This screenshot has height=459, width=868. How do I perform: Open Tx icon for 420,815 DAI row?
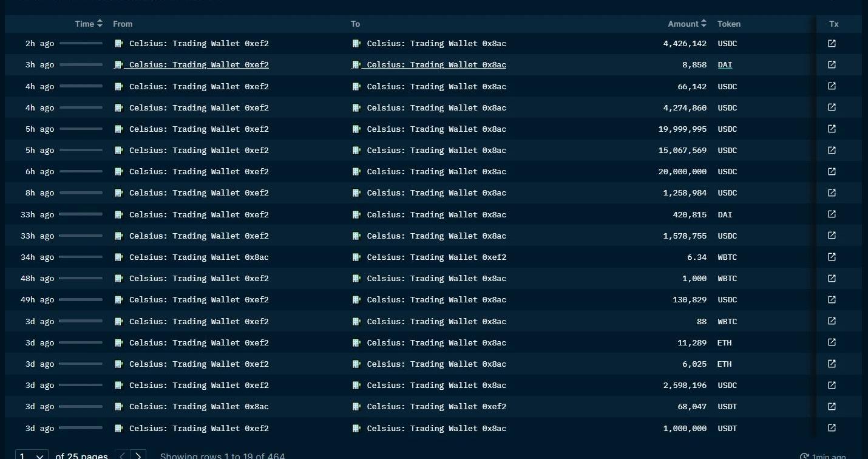click(x=832, y=214)
